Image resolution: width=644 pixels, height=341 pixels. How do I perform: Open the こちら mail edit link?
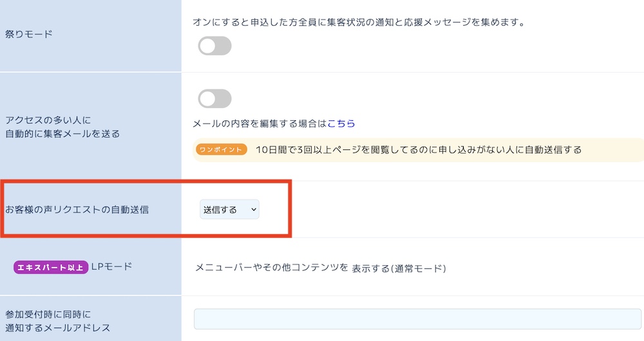pos(341,123)
